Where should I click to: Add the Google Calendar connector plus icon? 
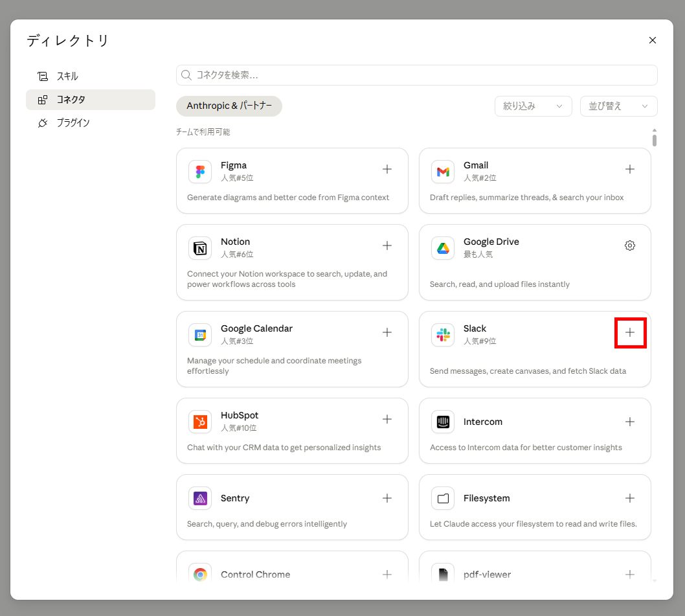coord(387,332)
